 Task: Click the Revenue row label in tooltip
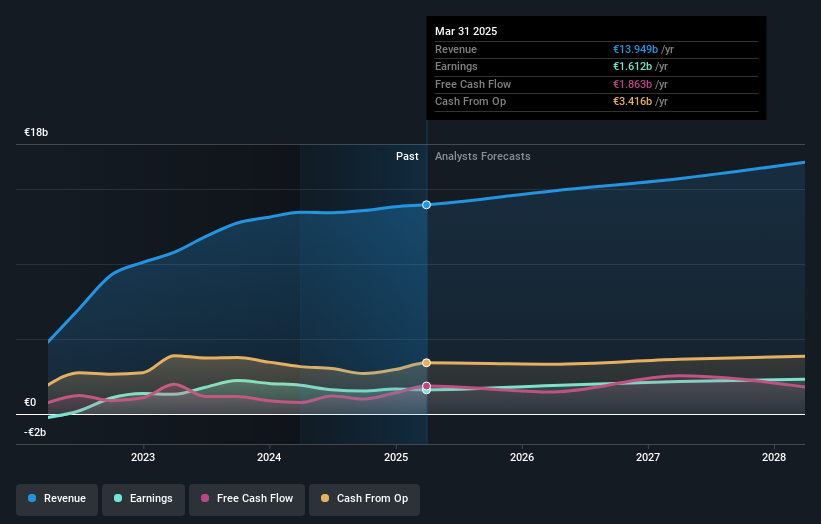(x=456, y=49)
